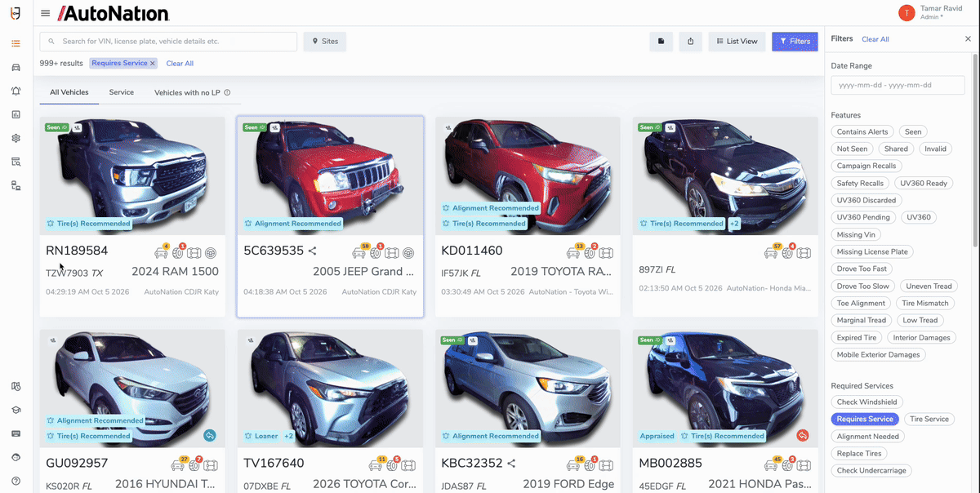
Task: Open the 2019 FORD Edge vehicle thumbnail
Action: 528,388
